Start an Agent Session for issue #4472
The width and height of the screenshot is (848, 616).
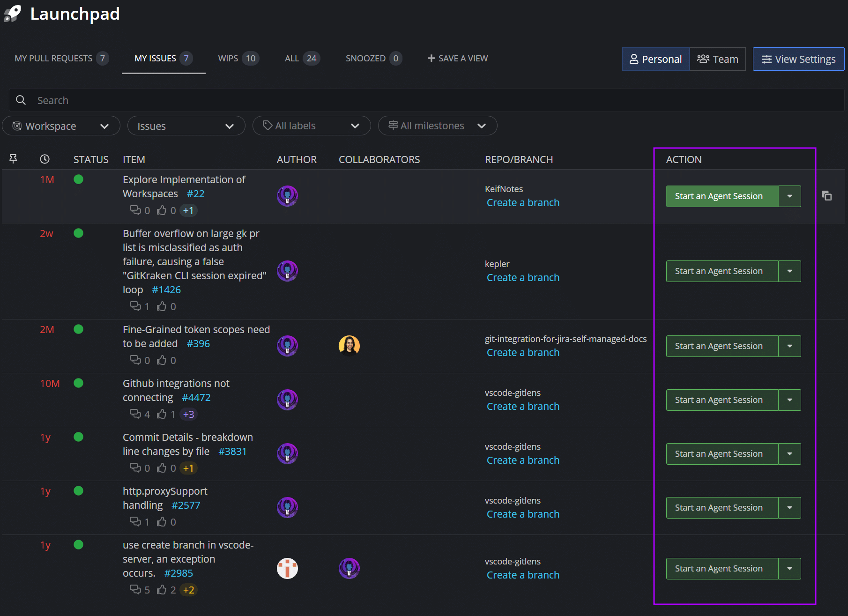pyautogui.click(x=722, y=400)
